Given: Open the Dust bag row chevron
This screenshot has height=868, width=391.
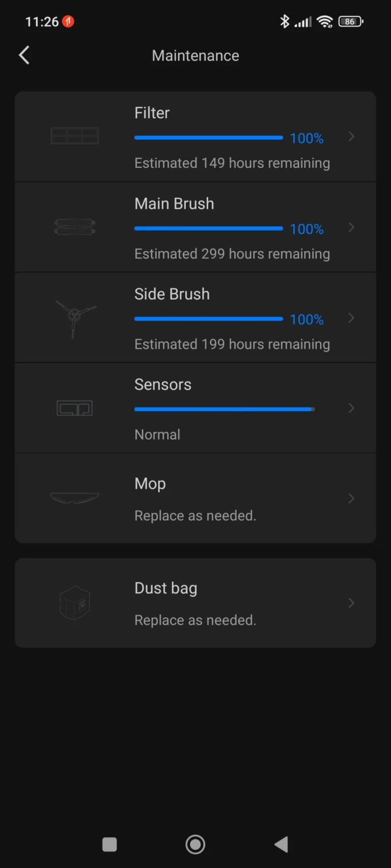Looking at the screenshot, I should (351, 603).
